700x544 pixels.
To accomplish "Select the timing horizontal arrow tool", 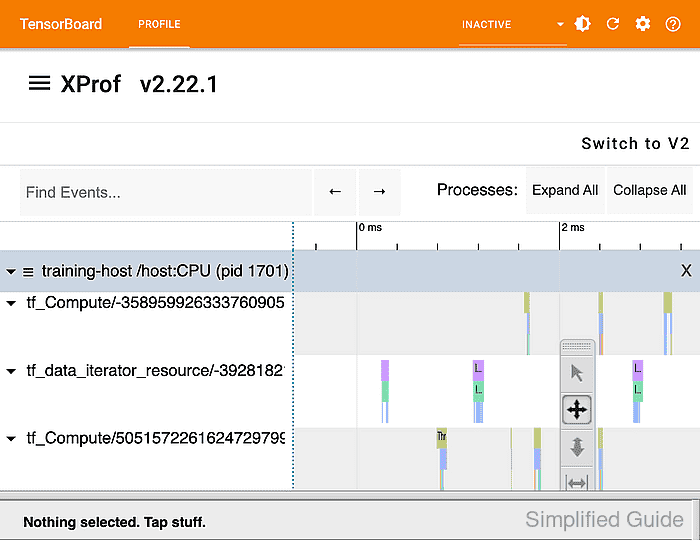I will coord(577,482).
